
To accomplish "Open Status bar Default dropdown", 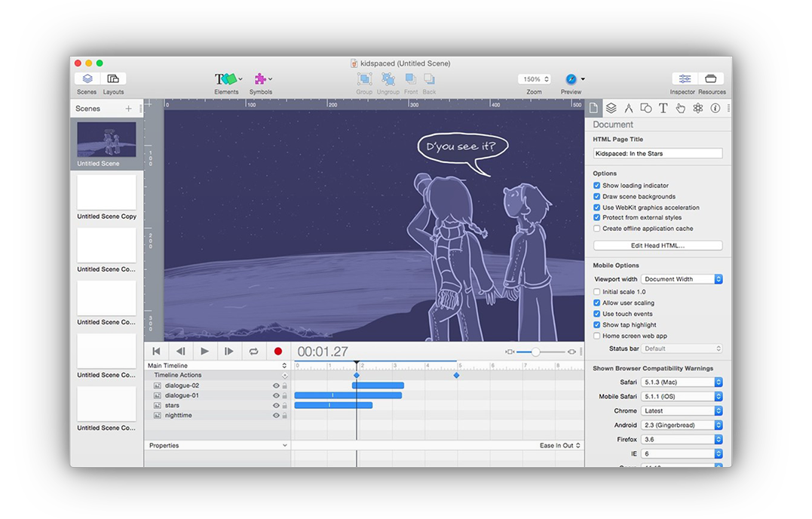I will [682, 349].
